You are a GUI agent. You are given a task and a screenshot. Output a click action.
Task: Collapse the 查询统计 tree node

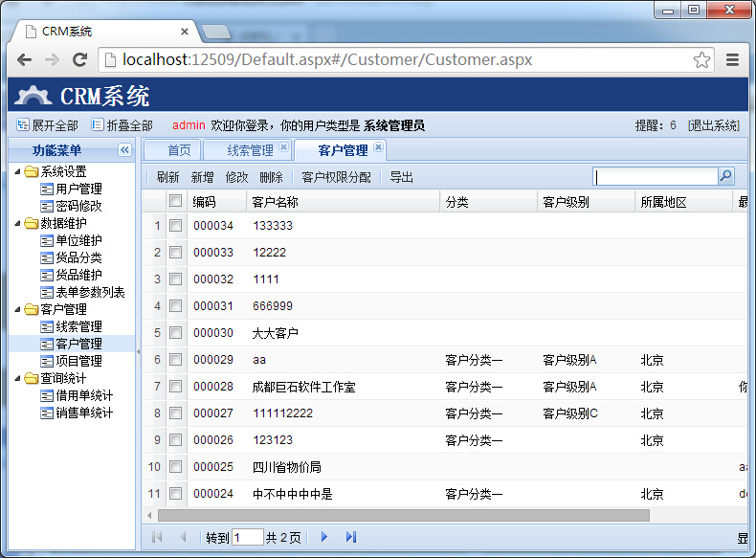tap(18, 379)
